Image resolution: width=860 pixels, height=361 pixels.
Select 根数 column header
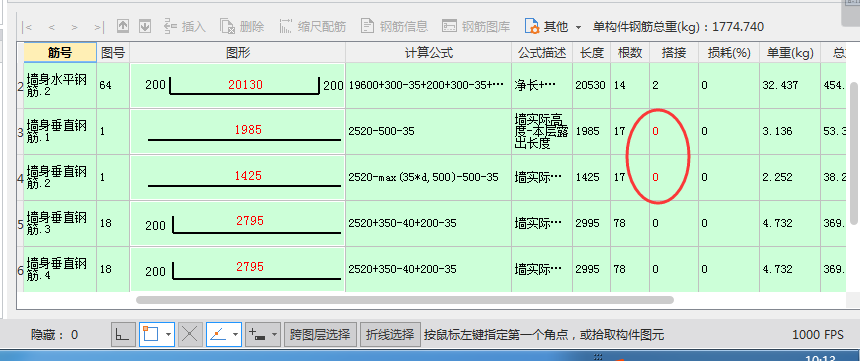click(630, 53)
